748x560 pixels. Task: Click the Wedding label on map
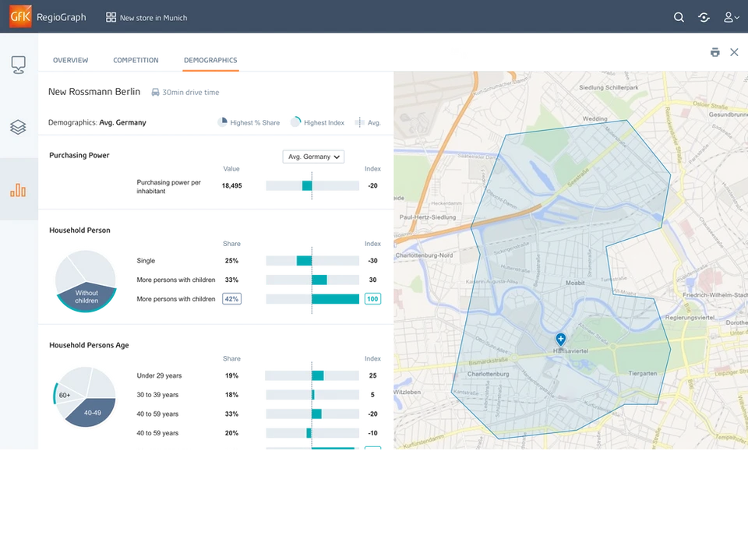[x=595, y=118]
